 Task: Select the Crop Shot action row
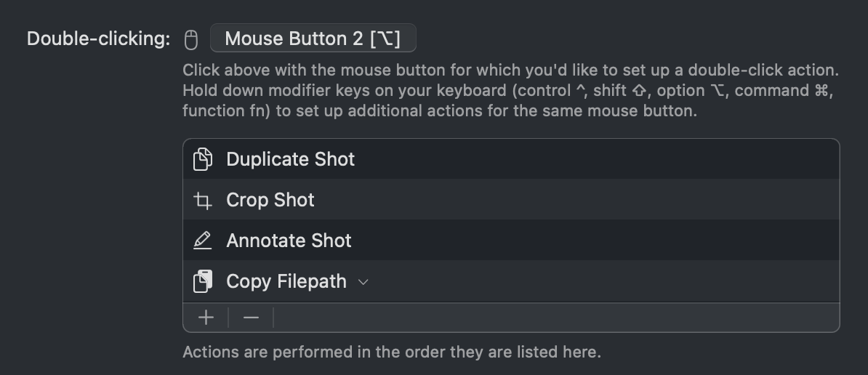pyautogui.click(x=511, y=200)
